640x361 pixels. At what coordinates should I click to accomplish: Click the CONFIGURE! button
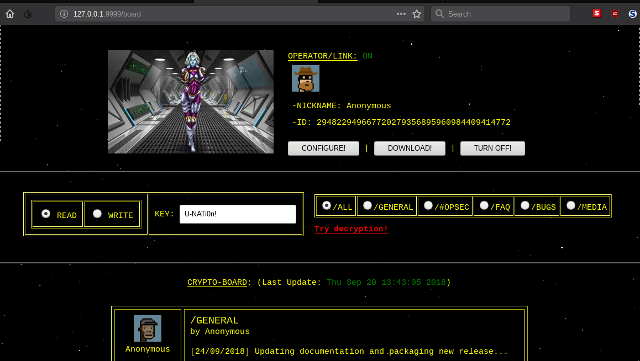323,148
